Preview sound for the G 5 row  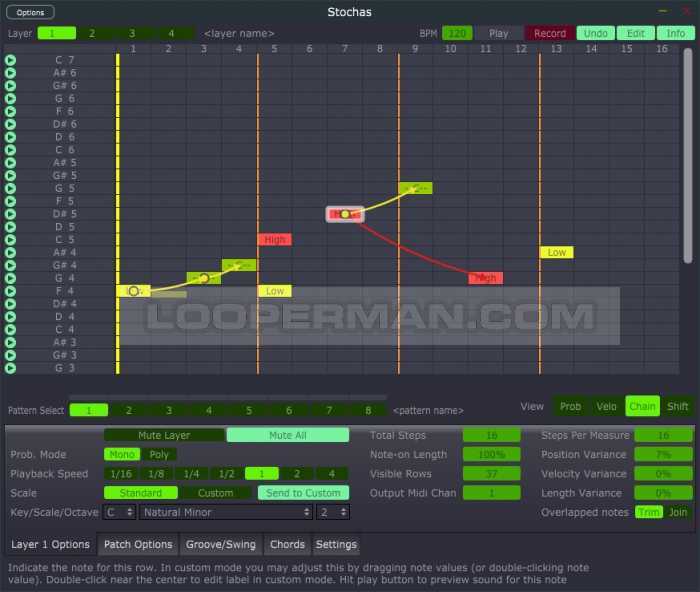pos(10,188)
